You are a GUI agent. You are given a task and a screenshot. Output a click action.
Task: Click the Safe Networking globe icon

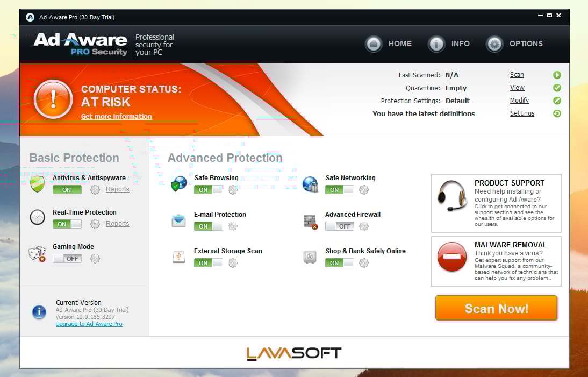[x=310, y=184]
